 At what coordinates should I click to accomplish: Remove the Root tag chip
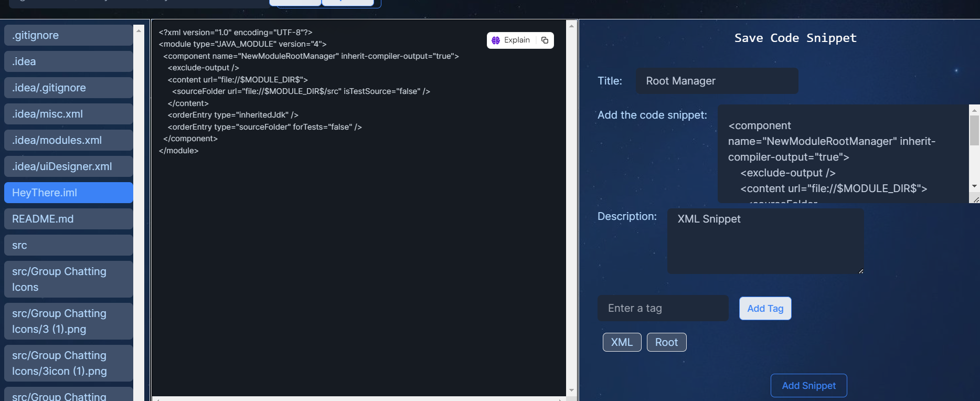click(x=666, y=342)
